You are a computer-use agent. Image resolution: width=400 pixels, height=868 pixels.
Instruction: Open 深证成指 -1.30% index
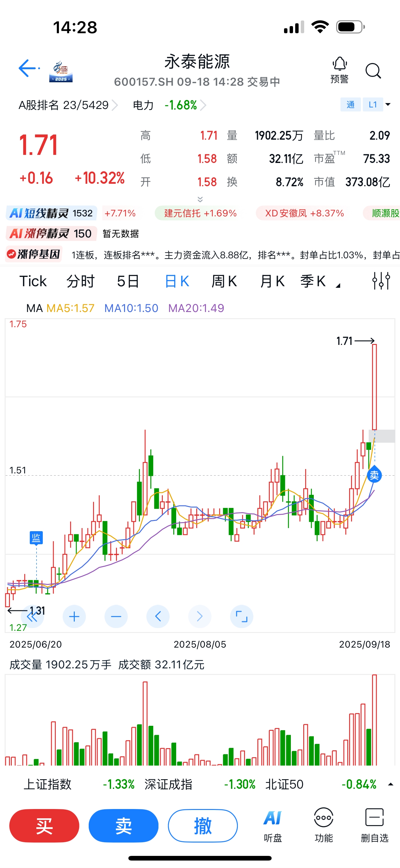[x=200, y=784]
